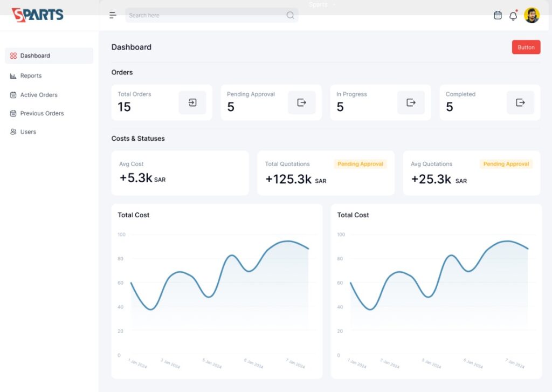Click the Sparts logo
This screenshot has width=552, height=392.
(x=38, y=15)
